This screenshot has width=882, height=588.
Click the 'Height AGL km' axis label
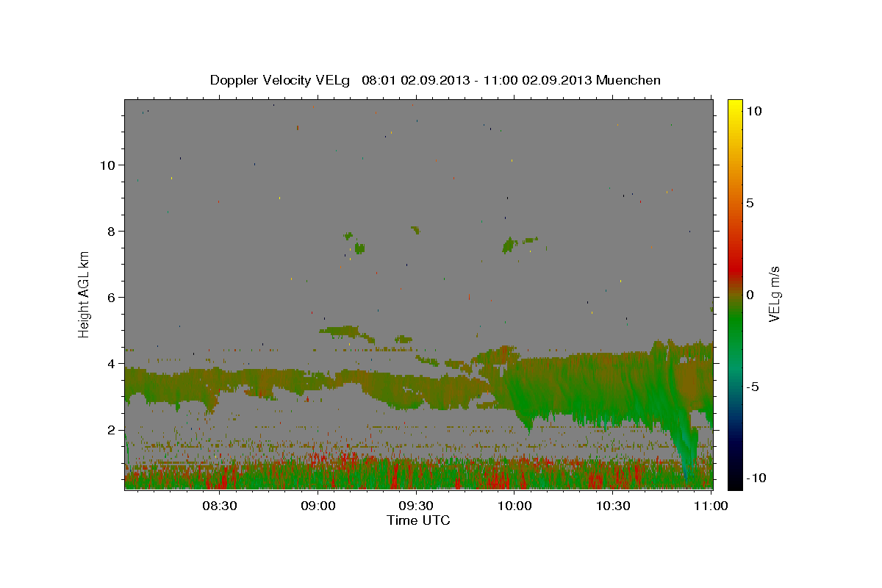[x=85, y=294]
